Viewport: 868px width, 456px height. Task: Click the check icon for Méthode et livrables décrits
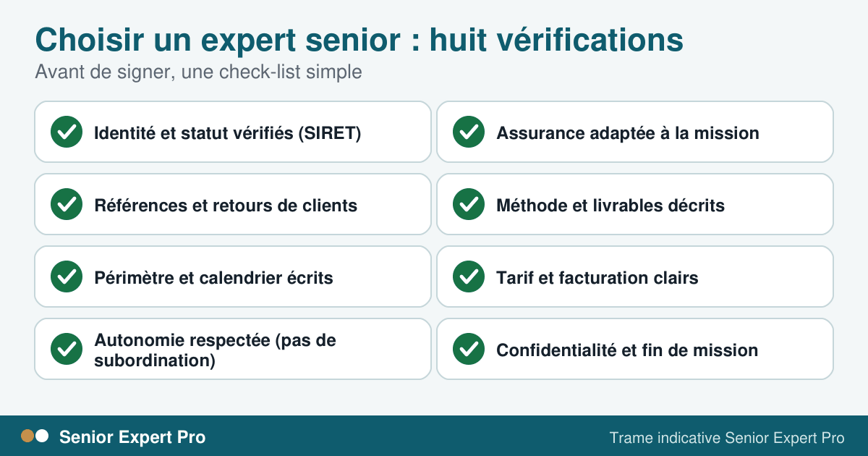[x=469, y=204]
